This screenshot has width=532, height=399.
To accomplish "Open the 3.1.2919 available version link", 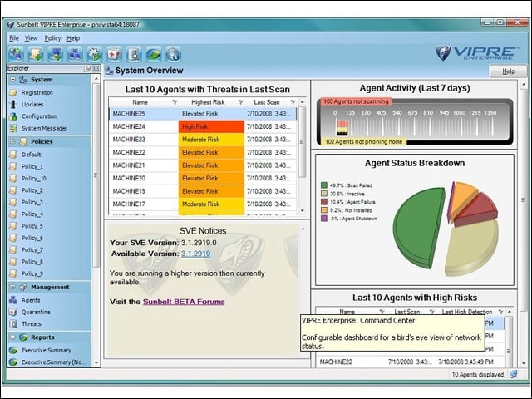I will 196,254.
